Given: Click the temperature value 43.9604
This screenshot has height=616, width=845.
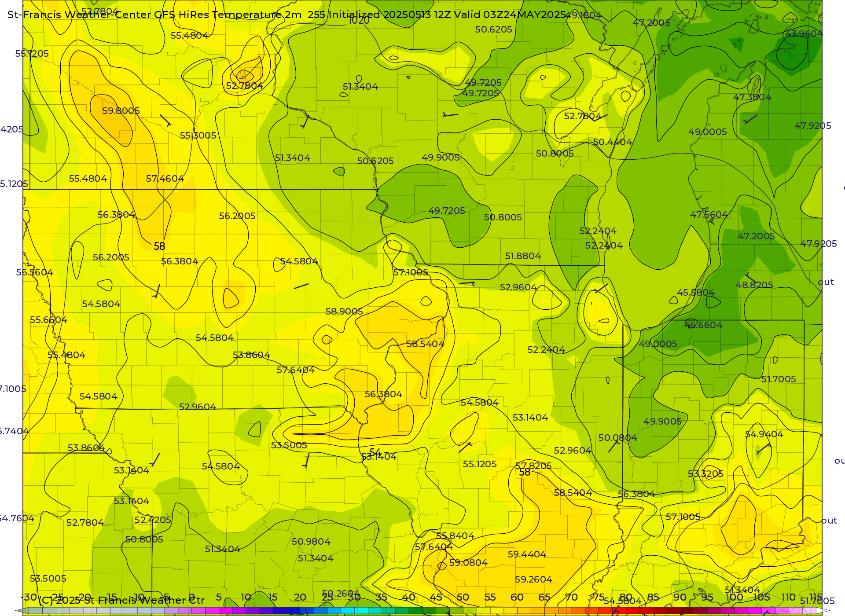Looking at the screenshot, I should pyautogui.click(x=804, y=34).
